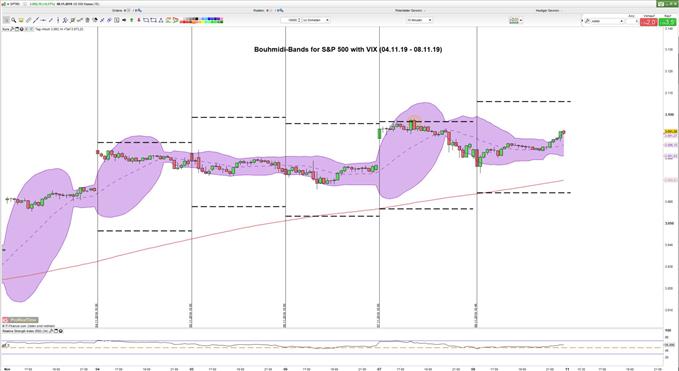Click the Orders label in header
This screenshot has height=371, width=679.
pos(117,10)
